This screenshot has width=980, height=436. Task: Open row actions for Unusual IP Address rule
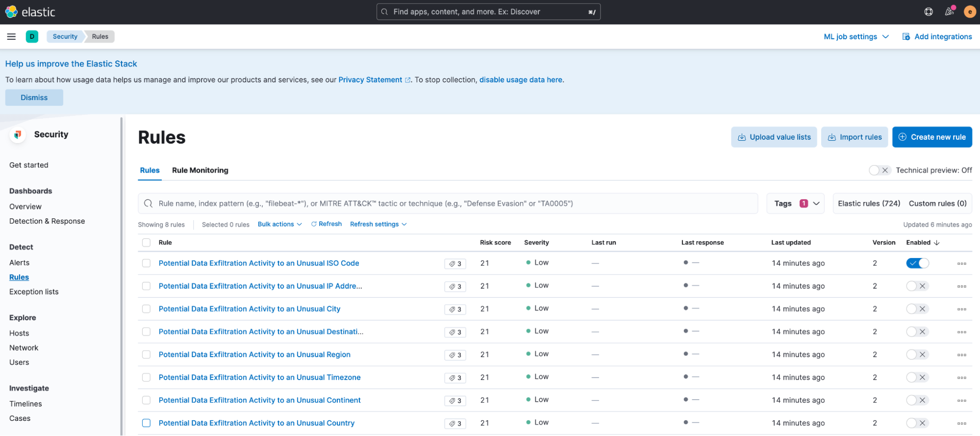pos(961,286)
